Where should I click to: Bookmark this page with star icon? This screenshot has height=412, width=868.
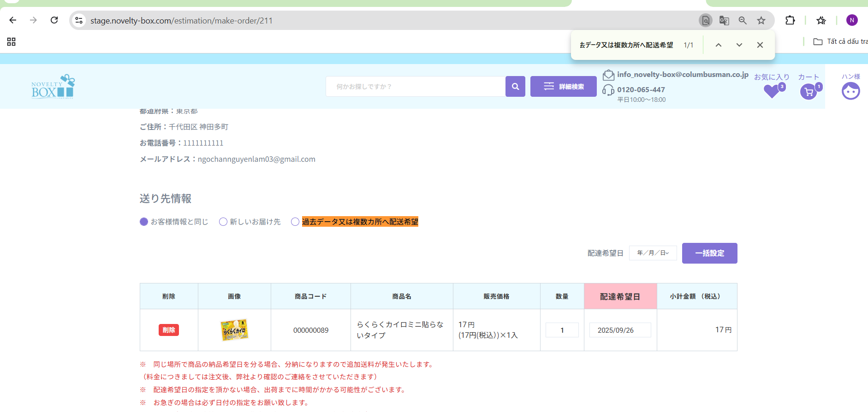coord(761,20)
